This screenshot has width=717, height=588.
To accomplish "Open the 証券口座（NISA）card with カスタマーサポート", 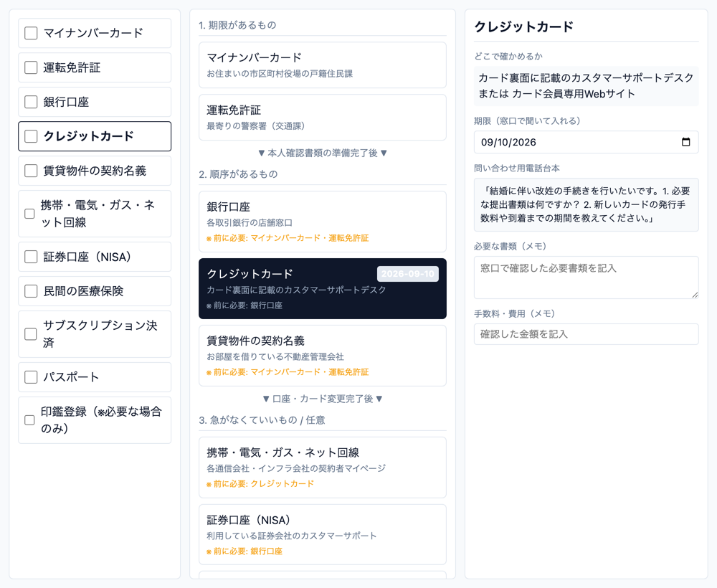I will pyautogui.click(x=323, y=534).
